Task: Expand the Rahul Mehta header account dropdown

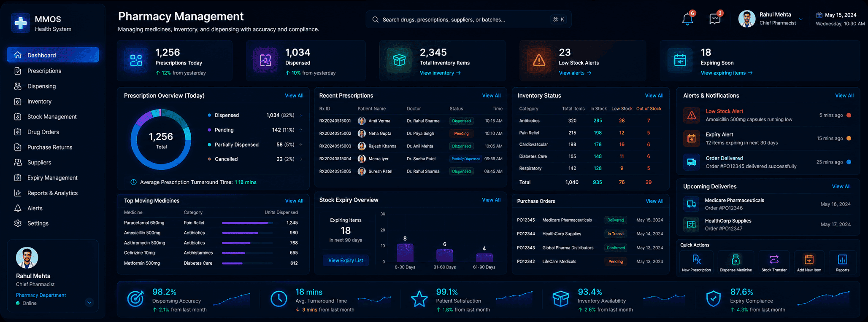Action: [x=801, y=19]
